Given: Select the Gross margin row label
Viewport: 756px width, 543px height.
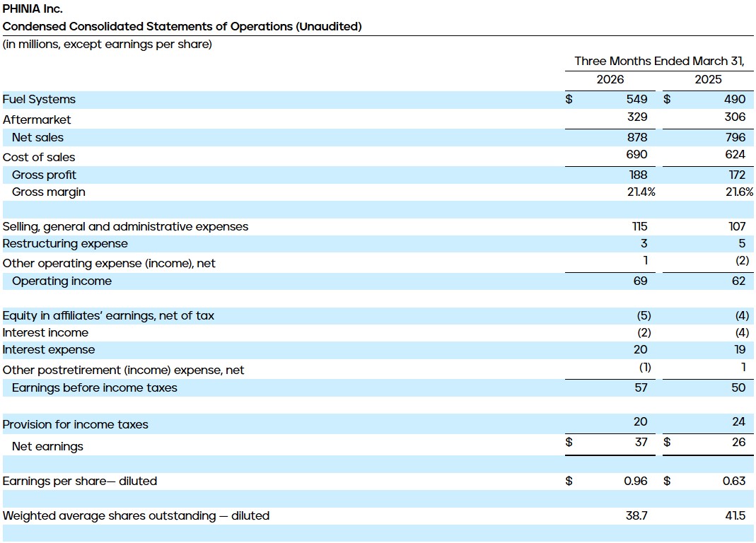Looking at the screenshot, I should tap(49, 192).
